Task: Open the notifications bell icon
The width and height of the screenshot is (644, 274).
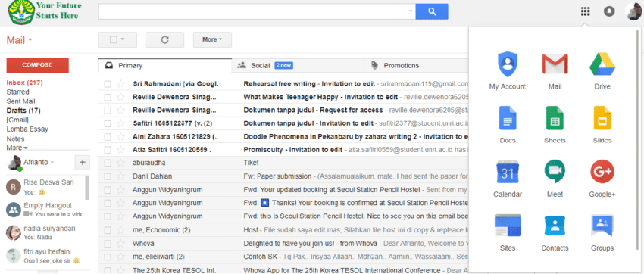Action: click(x=609, y=11)
